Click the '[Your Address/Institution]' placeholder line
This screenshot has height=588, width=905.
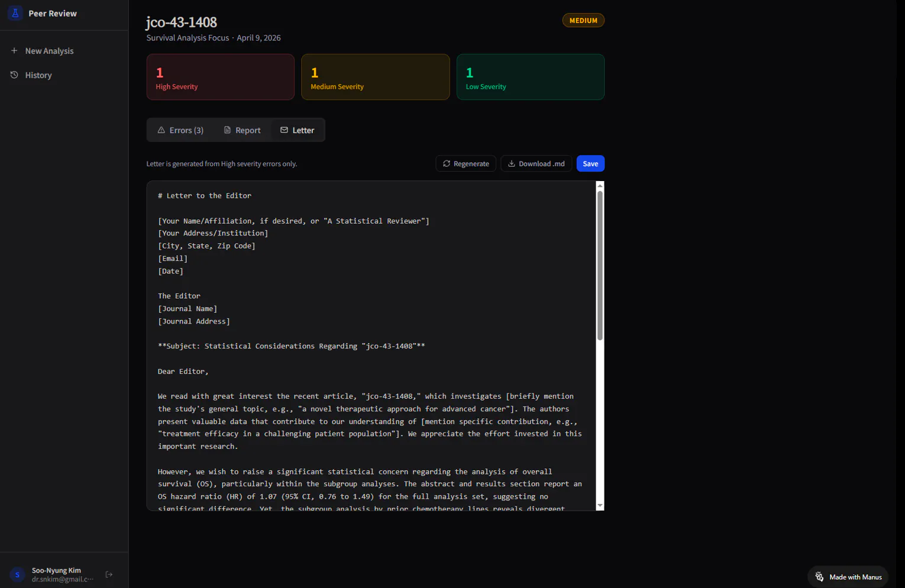pos(213,233)
